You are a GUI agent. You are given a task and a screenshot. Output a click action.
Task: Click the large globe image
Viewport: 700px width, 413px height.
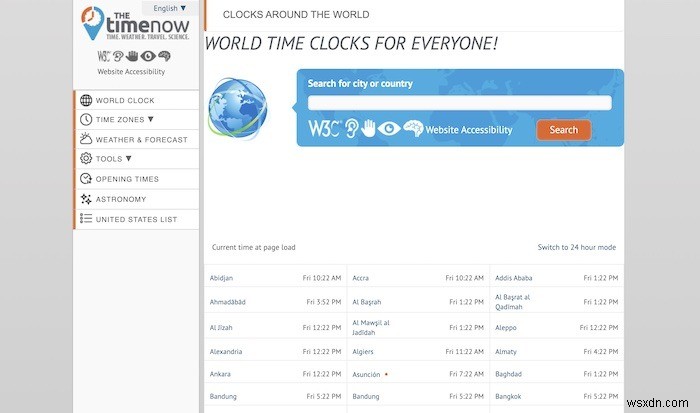click(x=238, y=108)
